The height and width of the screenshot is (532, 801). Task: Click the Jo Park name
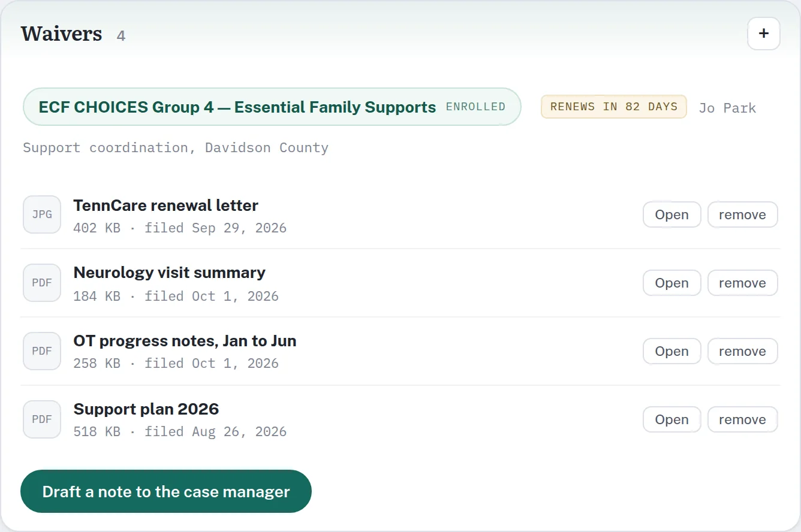(727, 108)
